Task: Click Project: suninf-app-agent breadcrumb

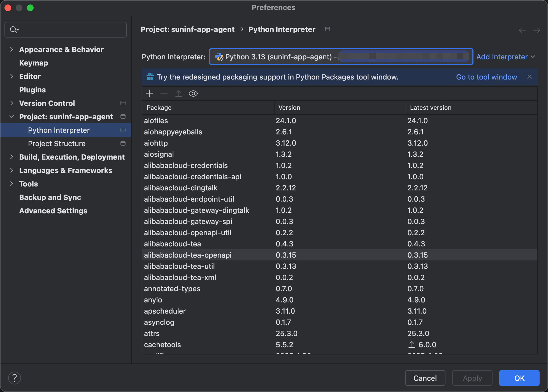Action: [187, 29]
